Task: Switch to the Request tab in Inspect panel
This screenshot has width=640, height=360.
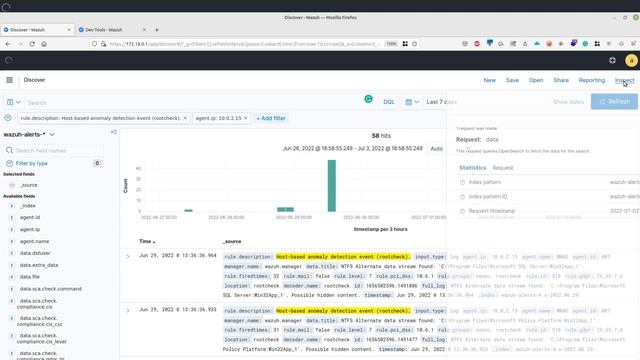Action: [x=502, y=168]
